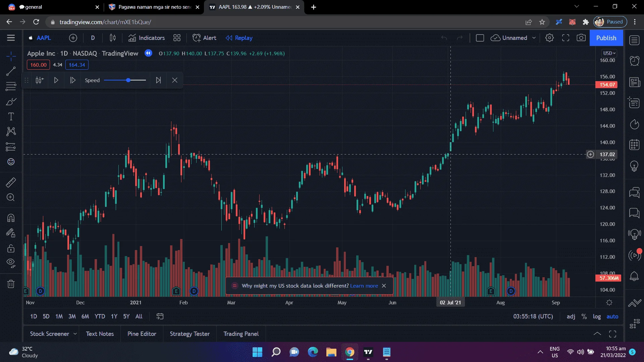Viewport: 644px width, 362px height.
Task: Open the go to date calendar
Action: [160, 316]
